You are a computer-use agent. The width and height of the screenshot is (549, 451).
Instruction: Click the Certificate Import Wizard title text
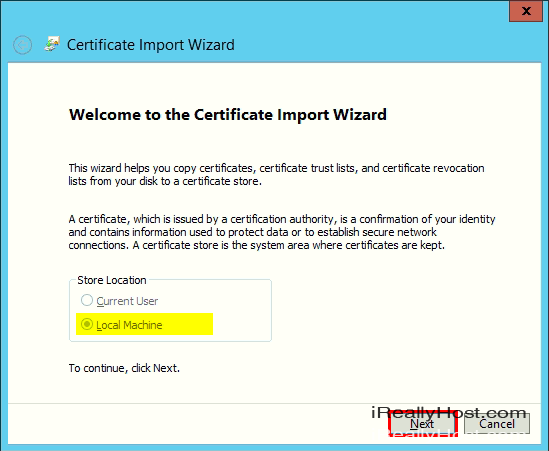point(151,45)
